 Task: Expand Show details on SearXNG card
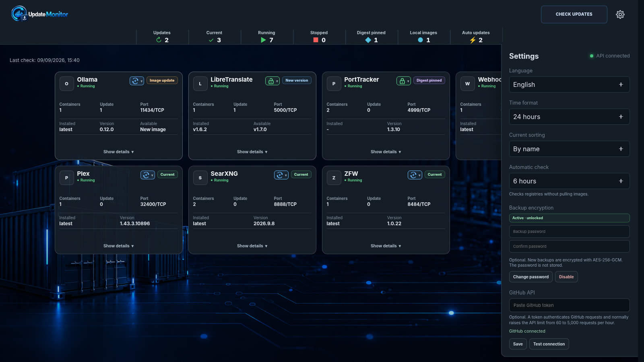[252, 246]
